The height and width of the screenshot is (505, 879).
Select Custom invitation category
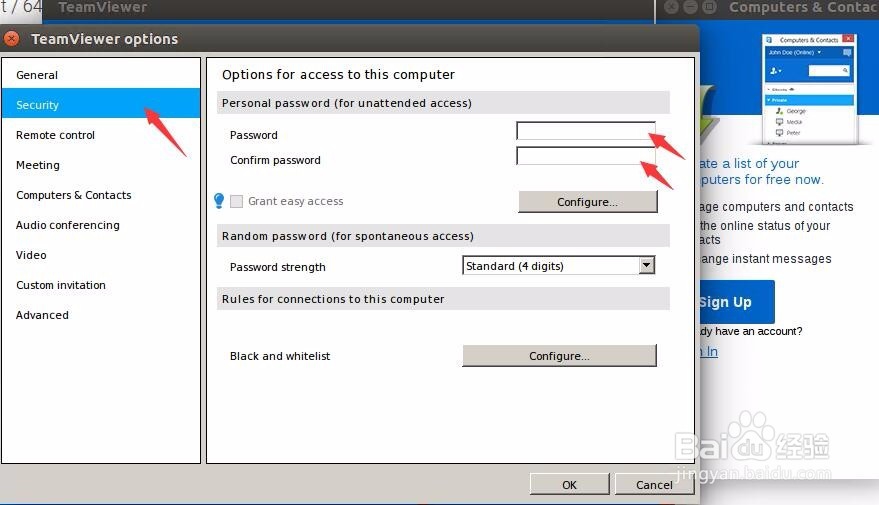pos(61,285)
